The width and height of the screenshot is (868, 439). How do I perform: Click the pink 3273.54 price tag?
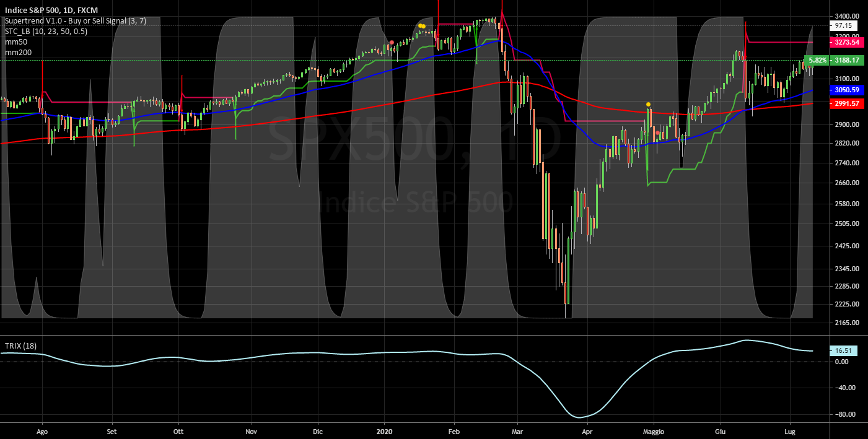pos(846,42)
